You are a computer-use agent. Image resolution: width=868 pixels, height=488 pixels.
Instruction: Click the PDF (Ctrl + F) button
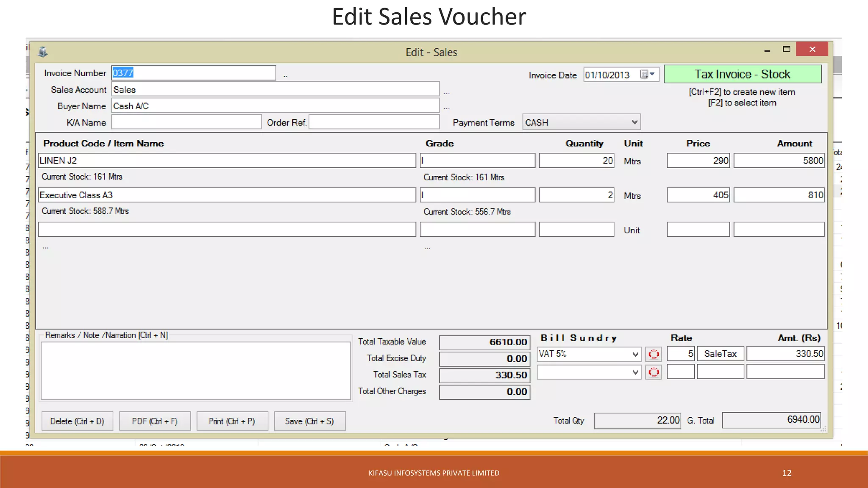click(x=155, y=421)
